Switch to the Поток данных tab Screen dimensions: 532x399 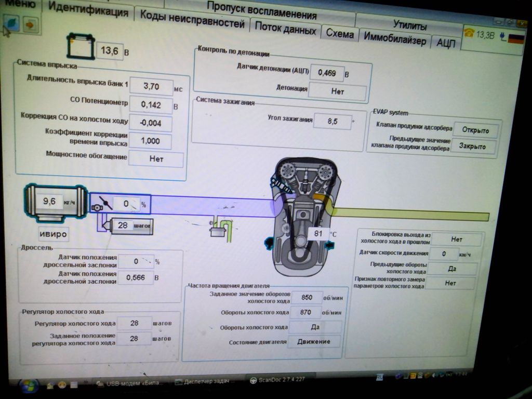[x=285, y=29]
